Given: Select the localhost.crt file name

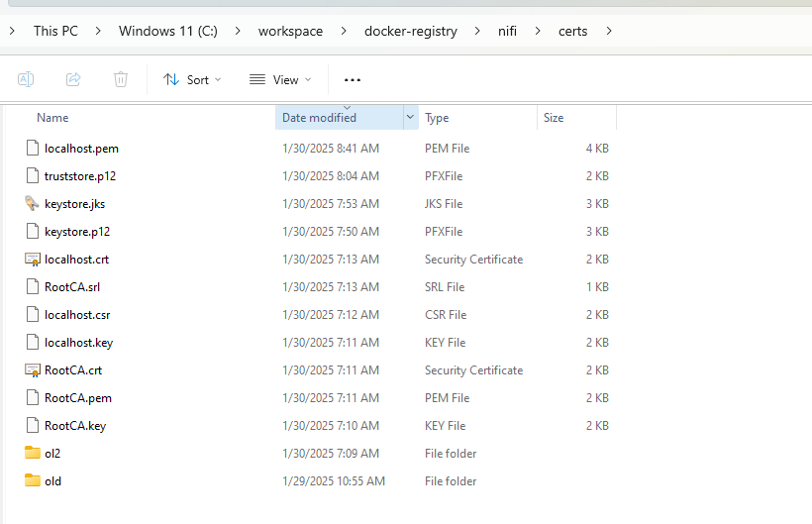Looking at the screenshot, I should [x=76, y=260].
